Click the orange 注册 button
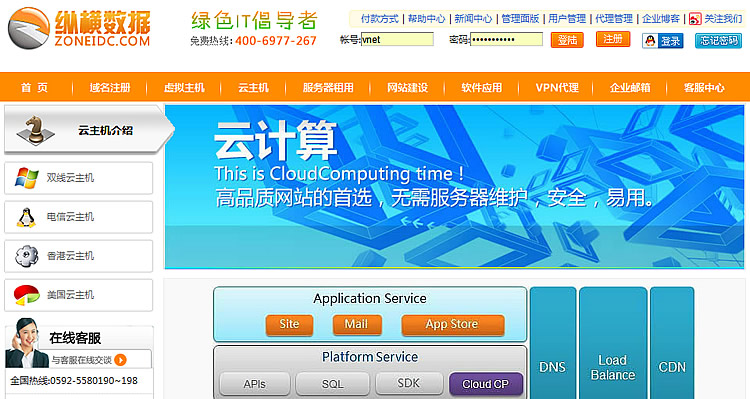 (613, 39)
